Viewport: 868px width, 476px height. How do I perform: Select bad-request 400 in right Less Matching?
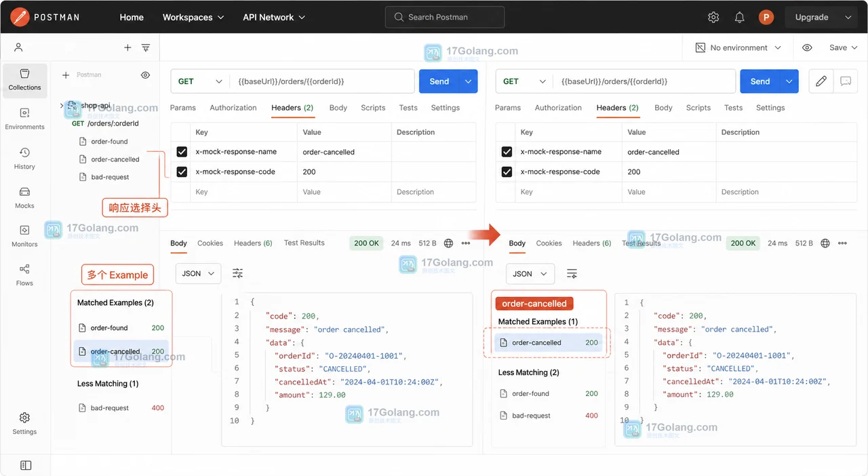pos(549,416)
